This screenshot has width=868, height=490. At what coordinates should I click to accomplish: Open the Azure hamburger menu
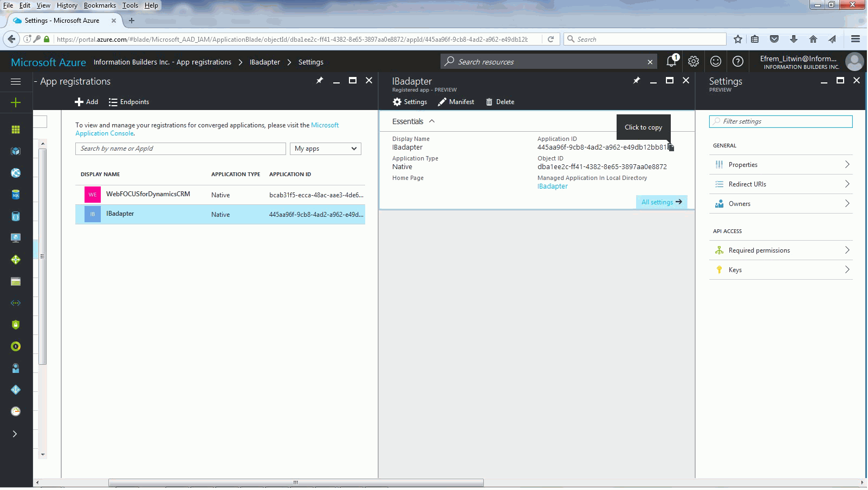pos(16,81)
